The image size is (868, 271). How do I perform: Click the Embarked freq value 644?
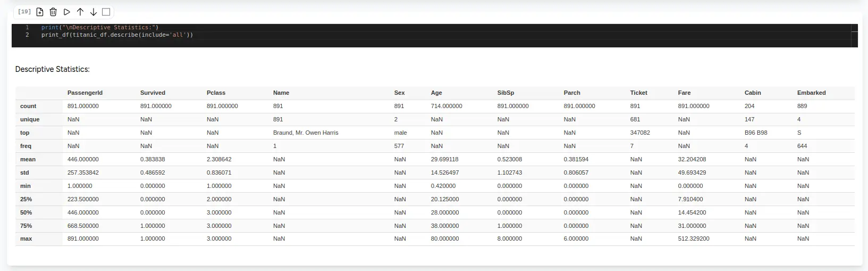pos(802,146)
